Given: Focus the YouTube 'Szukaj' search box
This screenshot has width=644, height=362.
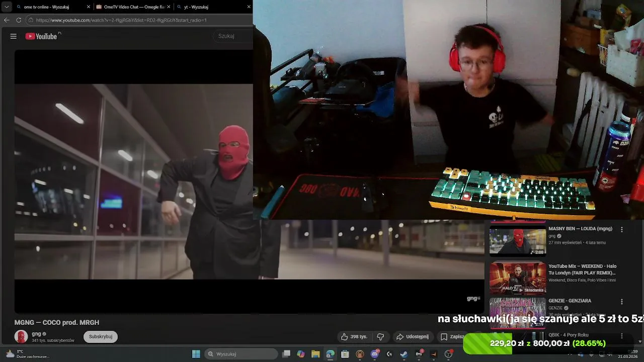Looking at the screenshot, I should click(233, 36).
